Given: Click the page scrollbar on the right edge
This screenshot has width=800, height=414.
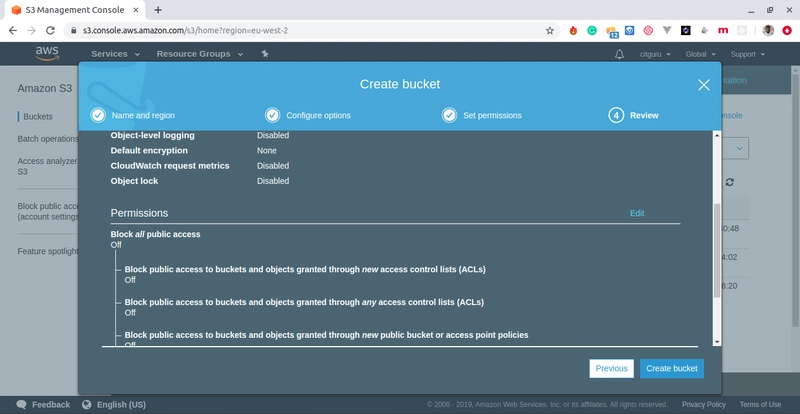Looking at the screenshot, I should tap(795, 199).
